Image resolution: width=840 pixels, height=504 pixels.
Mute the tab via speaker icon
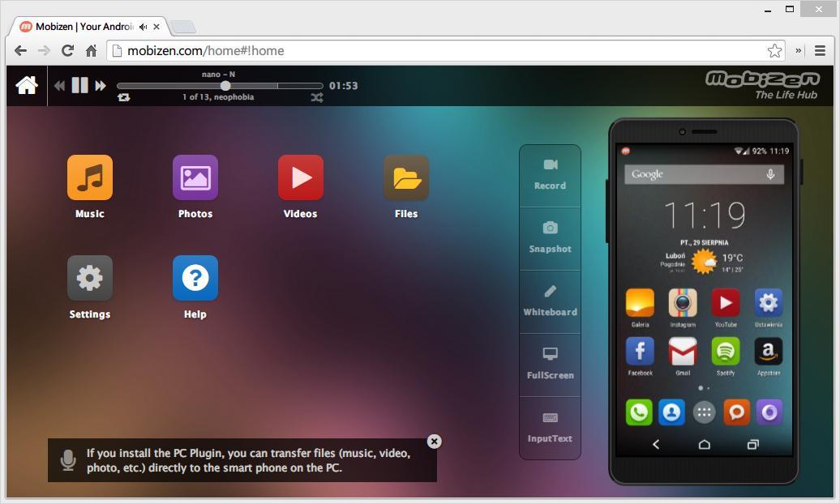(x=143, y=27)
